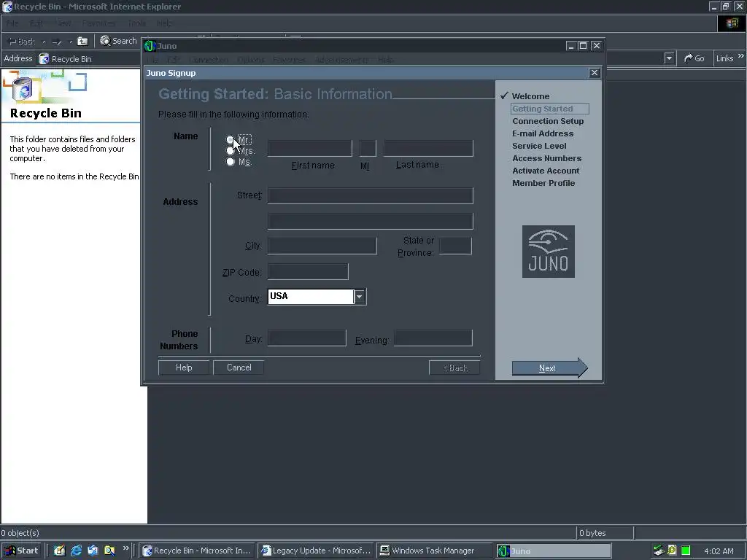The height and width of the screenshot is (560, 747).
Task: Select the Ms. radio button
Action: click(230, 162)
